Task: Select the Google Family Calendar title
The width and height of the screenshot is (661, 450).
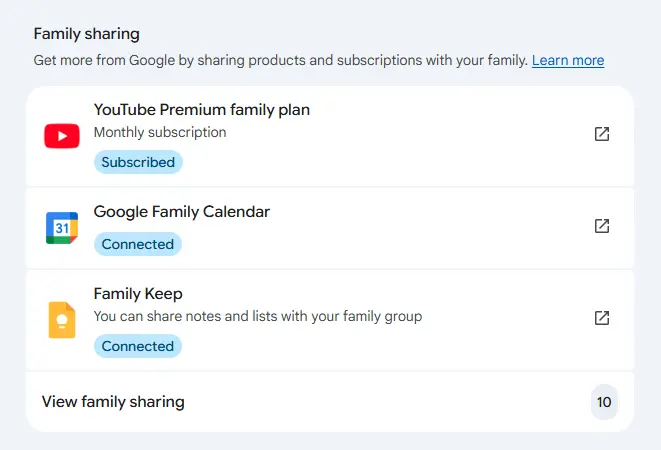Action: [x=182, y=212]
